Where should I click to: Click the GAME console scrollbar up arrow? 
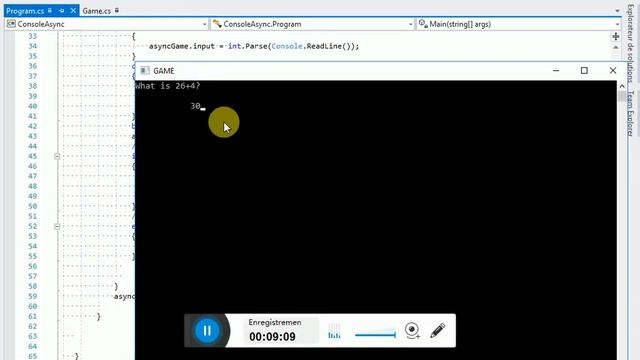click(622, 86)
